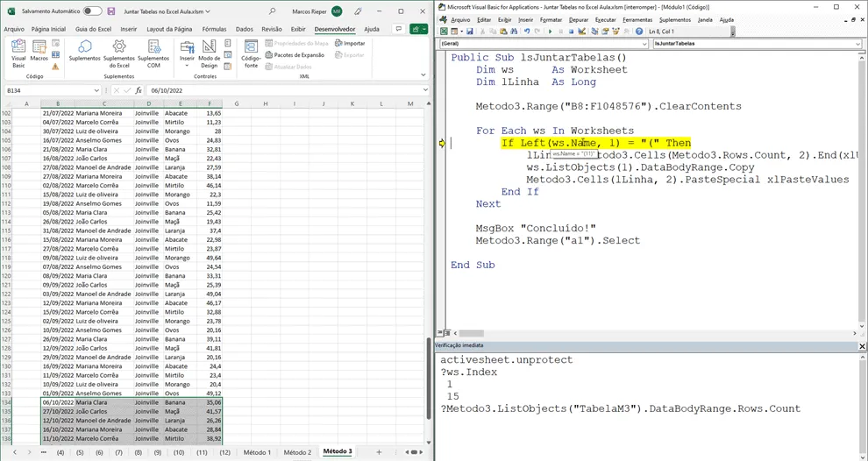Open the (Geral) object dropdown
The image size is (868, 461).
point(644,43)
